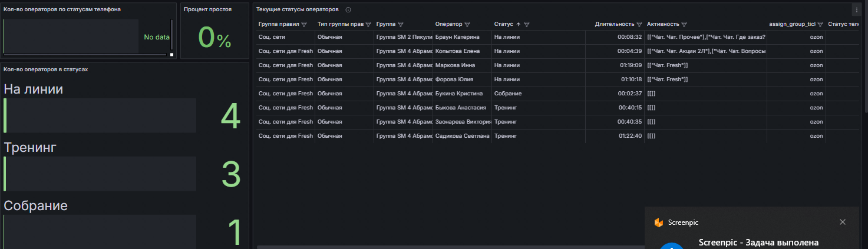
Task: Dismiss the Screenpic notification
Action: point(843,222)
